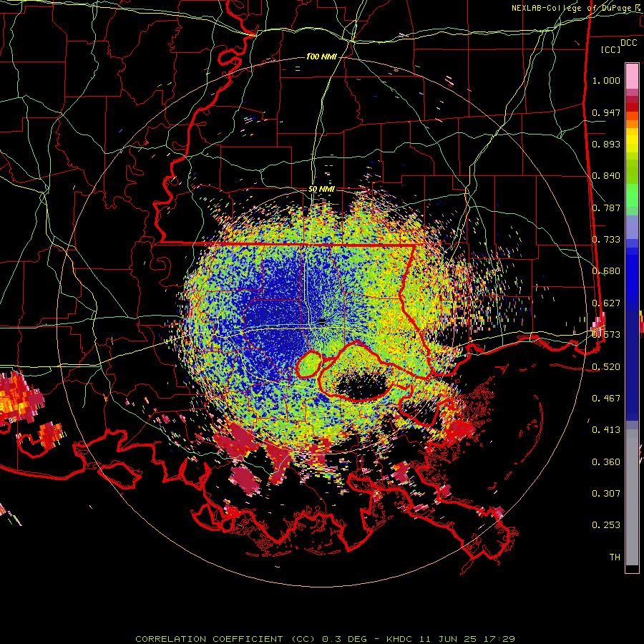Click the DCC label above the color scale
The width and height of the screenshot is (644, 644).
click(628, 43)
